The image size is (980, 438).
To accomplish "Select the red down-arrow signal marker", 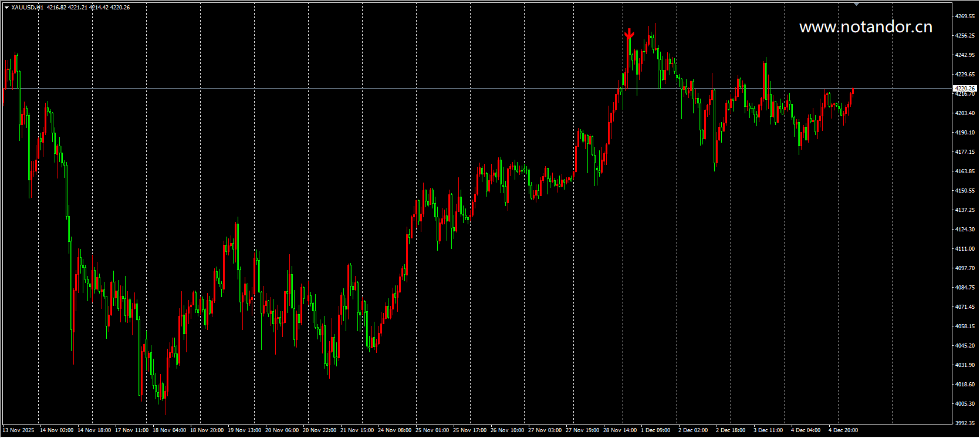I will pos(629,33).
